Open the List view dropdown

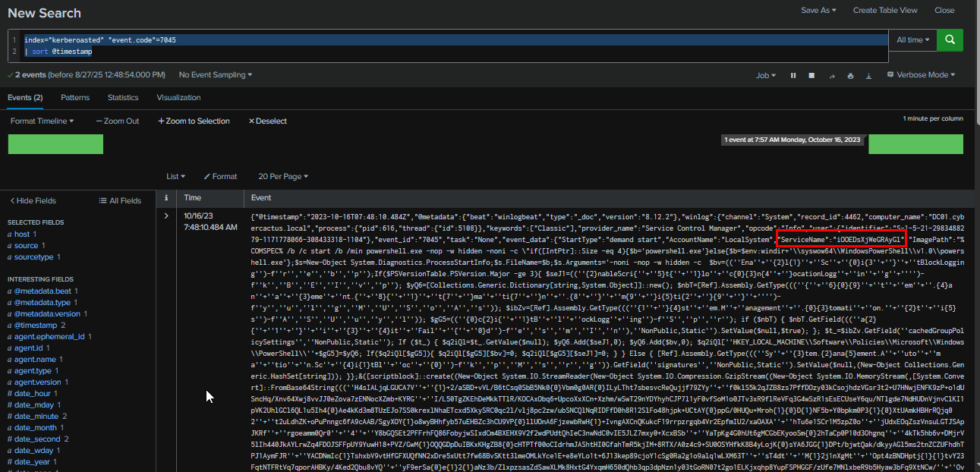[x=175, y=176]
